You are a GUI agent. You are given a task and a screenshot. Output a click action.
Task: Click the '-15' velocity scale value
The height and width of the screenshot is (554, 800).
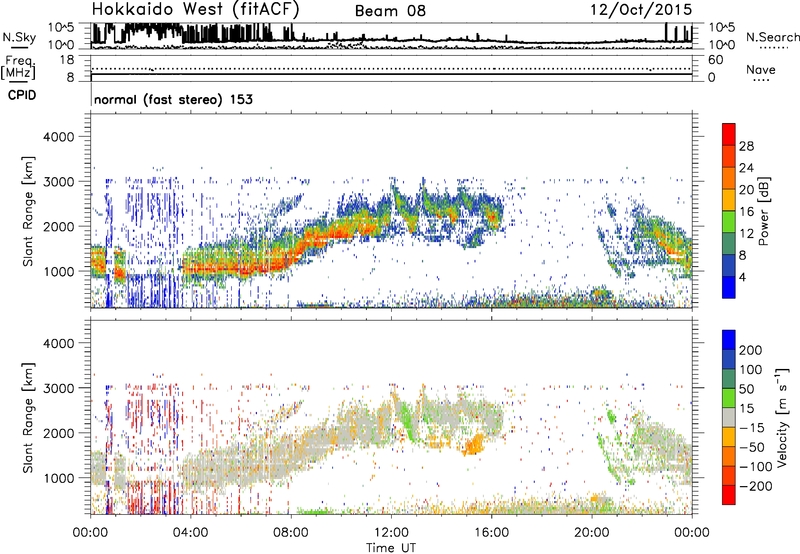[x=752, y=428]
